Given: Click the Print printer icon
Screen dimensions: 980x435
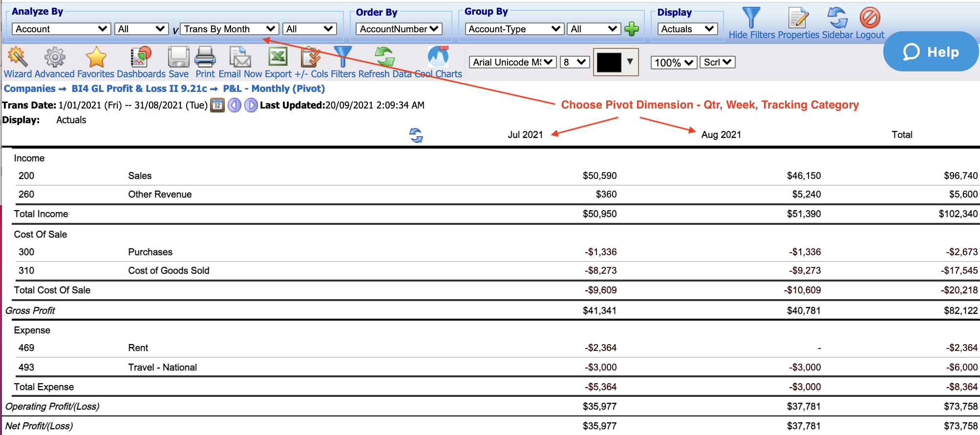Looking at the screenshot, I should tap(205, 57).
